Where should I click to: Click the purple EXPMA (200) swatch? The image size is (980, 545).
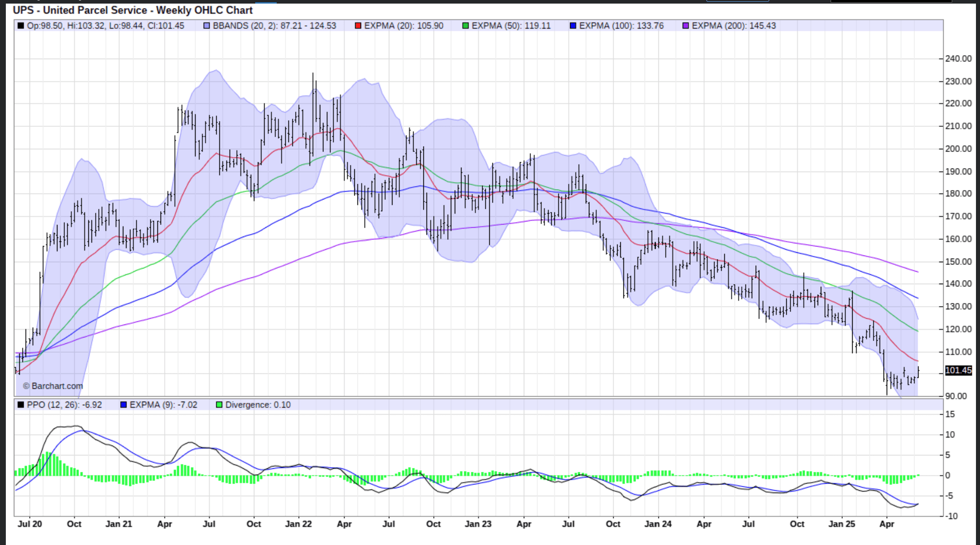tap(685, 26)
